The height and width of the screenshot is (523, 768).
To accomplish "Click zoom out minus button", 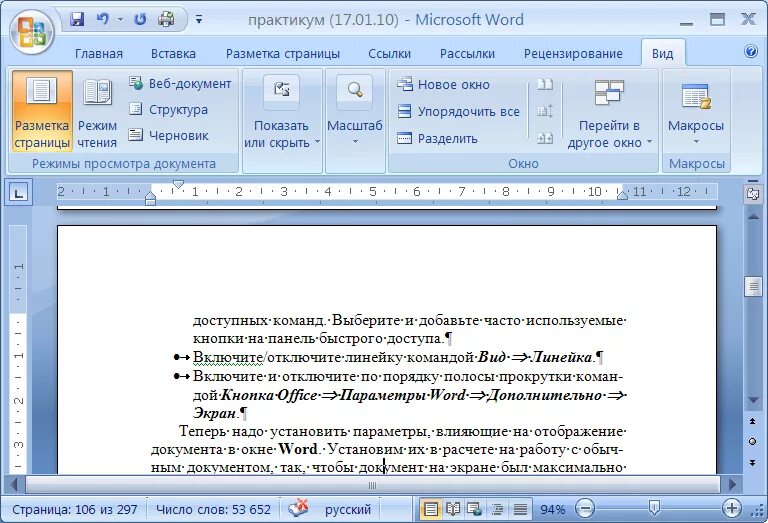I will (585, 509).
